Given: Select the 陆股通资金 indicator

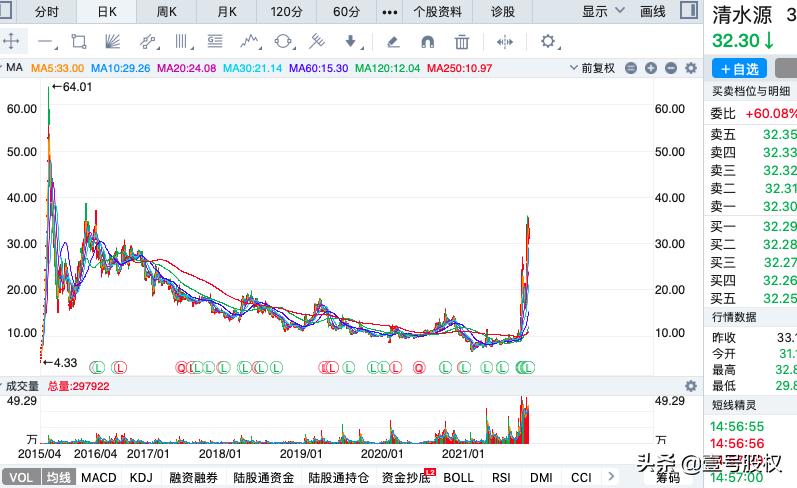Looking at the screenshot, I should (x=263, y=477).
